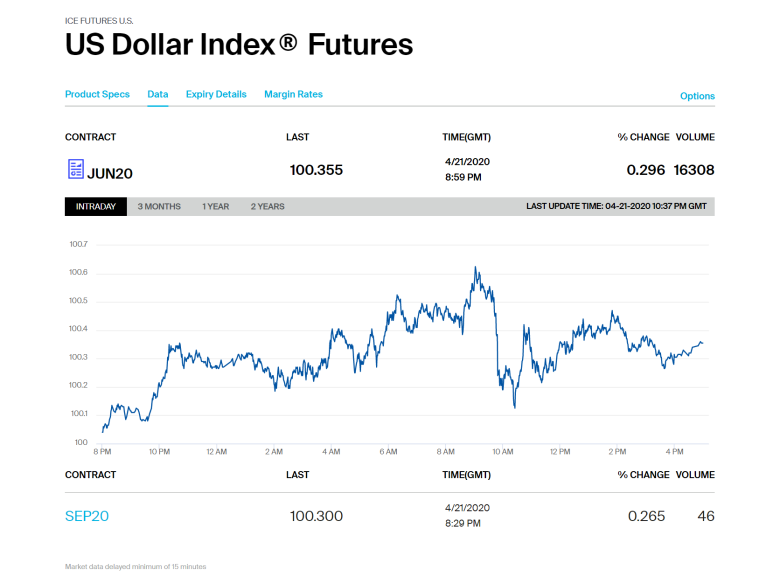Display the 2 YEARS chart range

click(x=267, y=207)
